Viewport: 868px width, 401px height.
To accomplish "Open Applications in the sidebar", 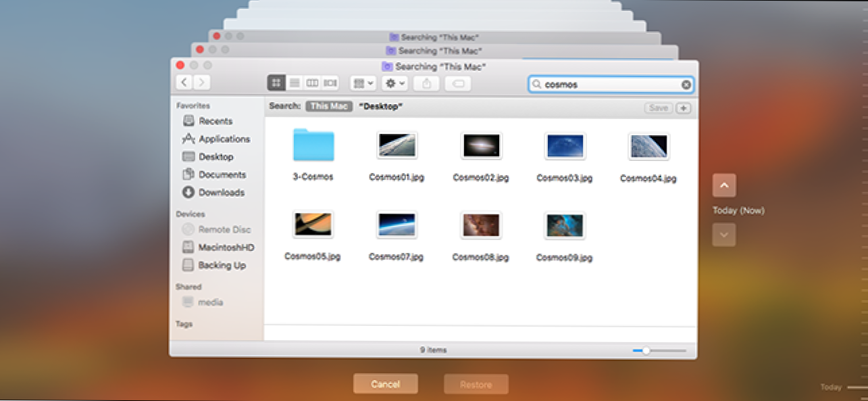I will point(224,139).
